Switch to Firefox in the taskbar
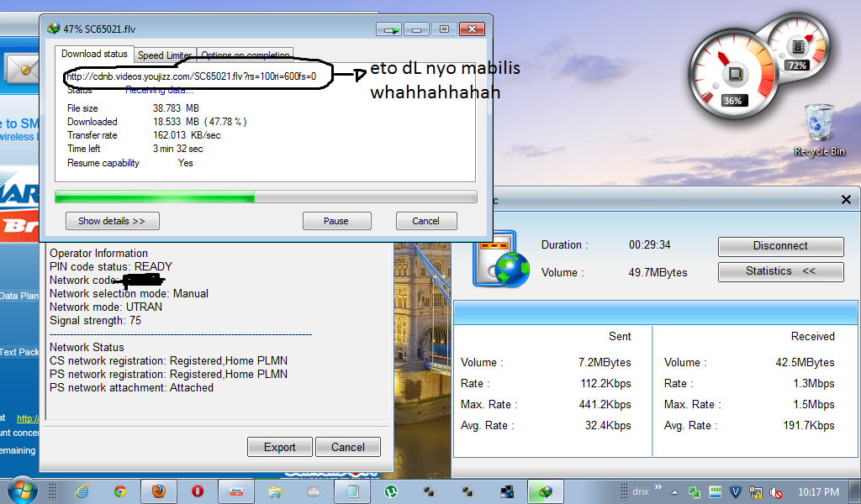The width and height of the screenshot is (861, 504). [x=159, y=491]
